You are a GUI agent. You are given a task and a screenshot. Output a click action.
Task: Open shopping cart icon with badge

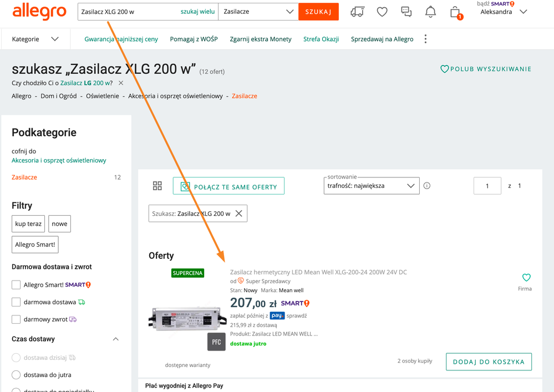click(x=456, y=13)
